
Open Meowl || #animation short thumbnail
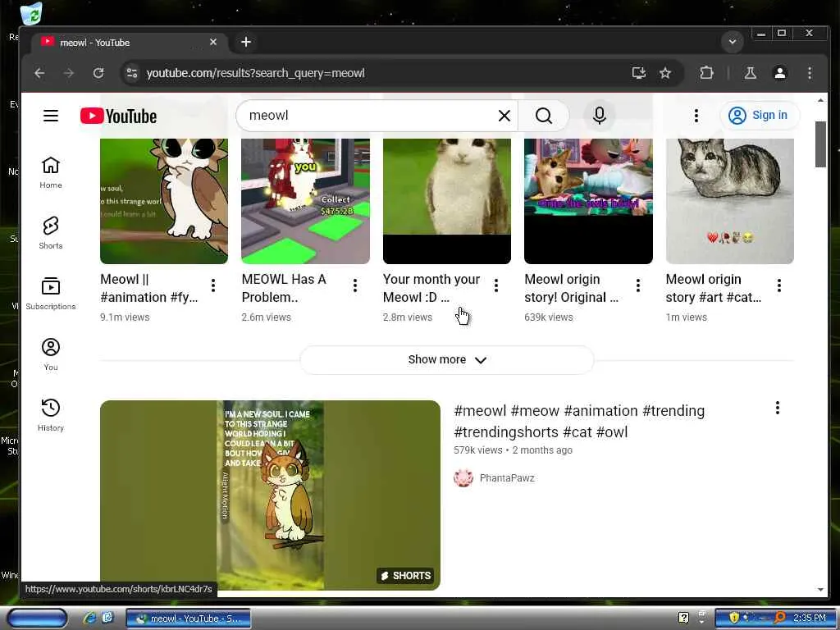(164, 201)
